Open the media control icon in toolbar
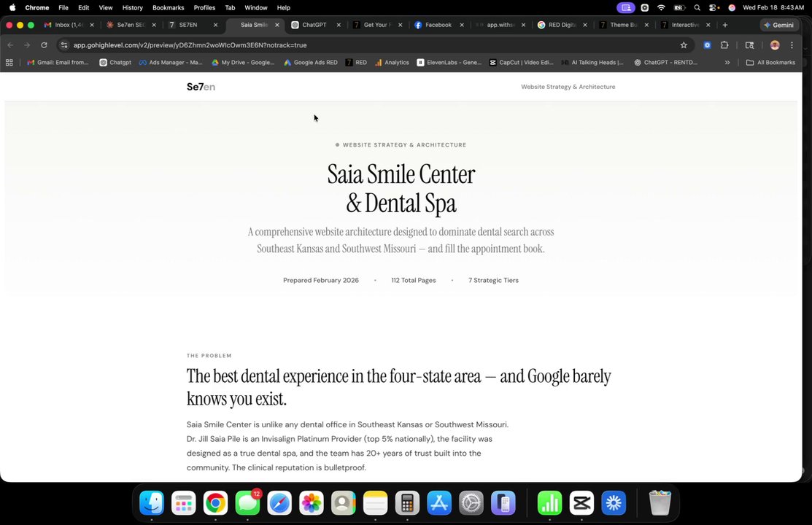 tap(749, 45)
